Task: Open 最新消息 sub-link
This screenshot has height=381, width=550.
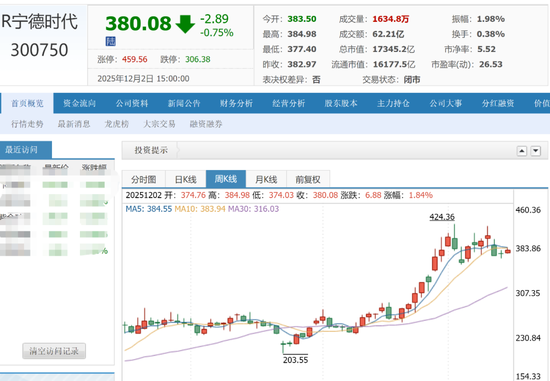Action: [74, 124]
